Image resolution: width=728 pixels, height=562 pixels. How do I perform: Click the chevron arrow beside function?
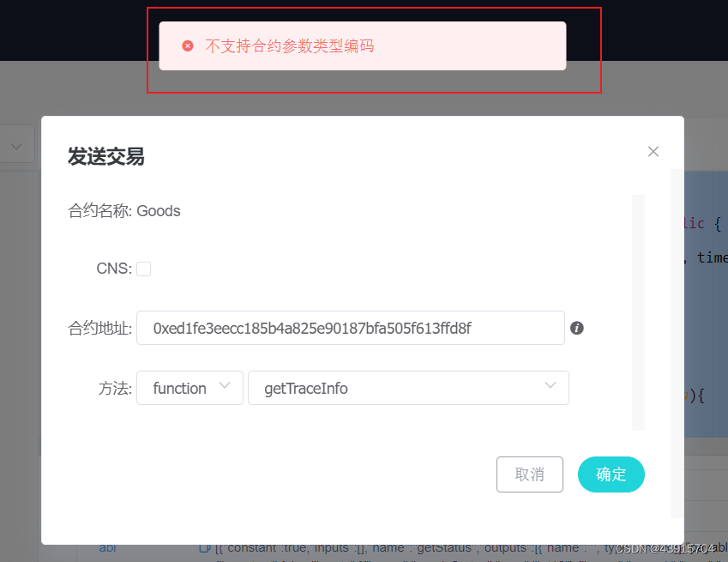pyautogui.click(x=225, y=385)
